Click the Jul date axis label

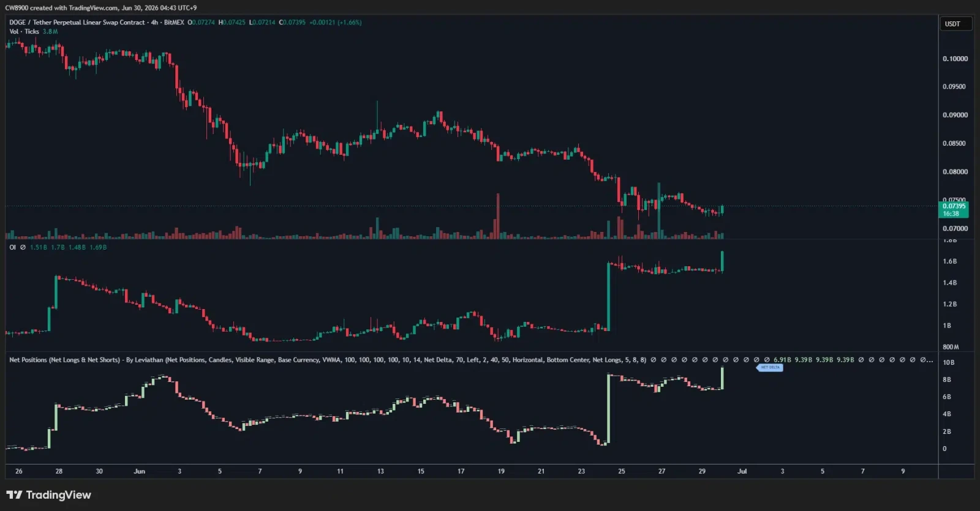(x=742, y=471)
